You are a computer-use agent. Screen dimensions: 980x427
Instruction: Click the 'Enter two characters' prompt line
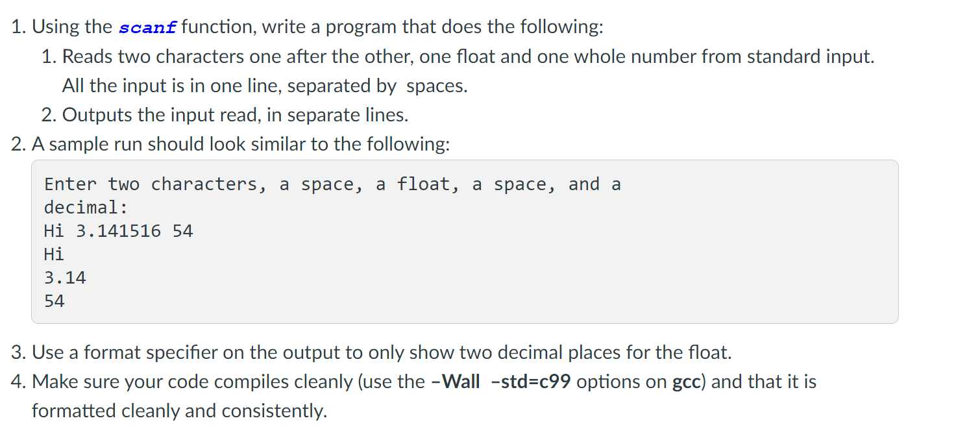pos(332,184)
